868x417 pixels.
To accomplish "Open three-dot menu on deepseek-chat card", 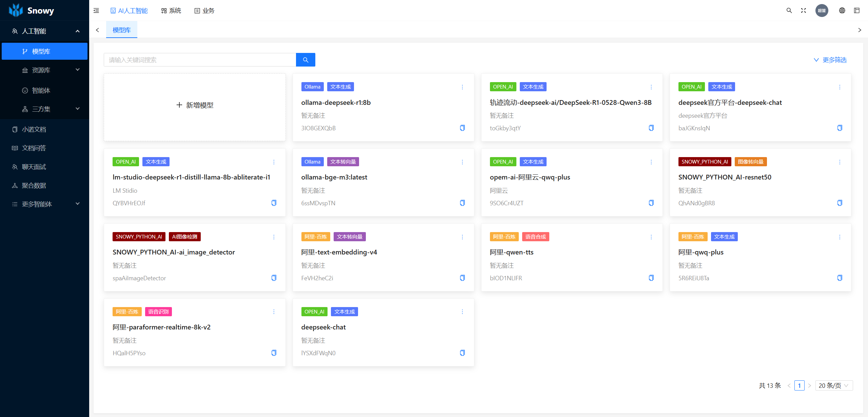I will [462, 312].
